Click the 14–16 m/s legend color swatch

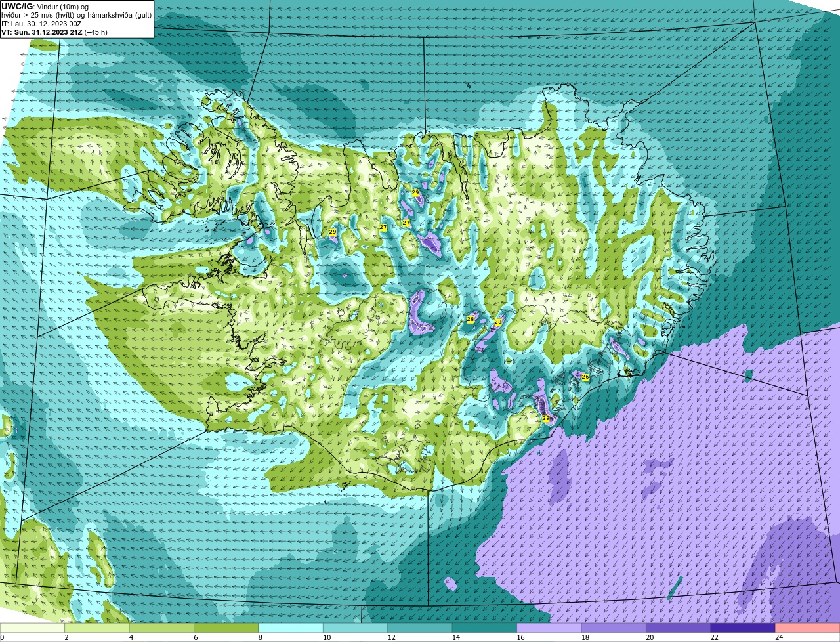pyautogui.click(x=485, y=628)
